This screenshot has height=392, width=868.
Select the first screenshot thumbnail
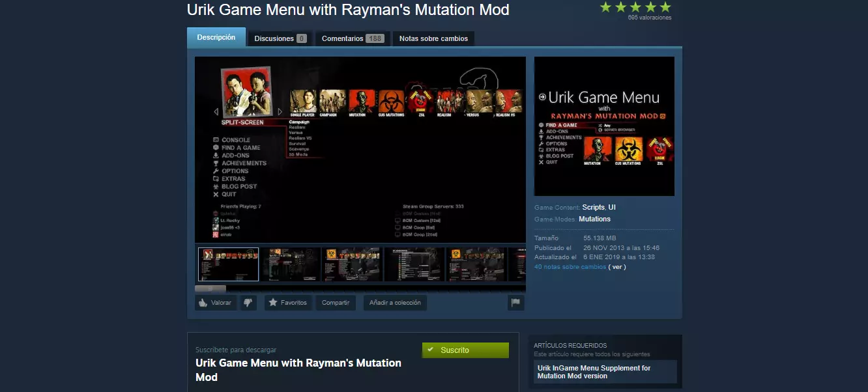228,264
